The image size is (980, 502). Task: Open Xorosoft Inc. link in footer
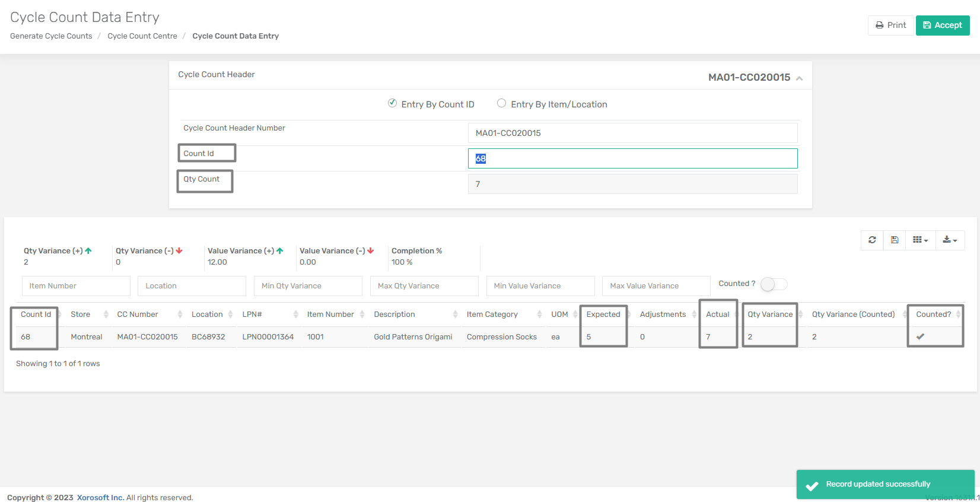(x=100, y=497)
